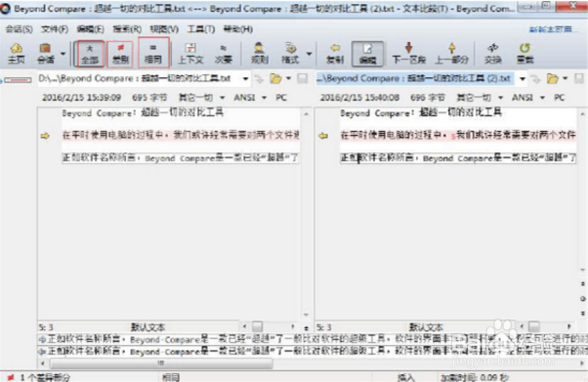Jump to 下一区段 next difference section
This screenshot has width=588, height=382.
coord(408,54)
